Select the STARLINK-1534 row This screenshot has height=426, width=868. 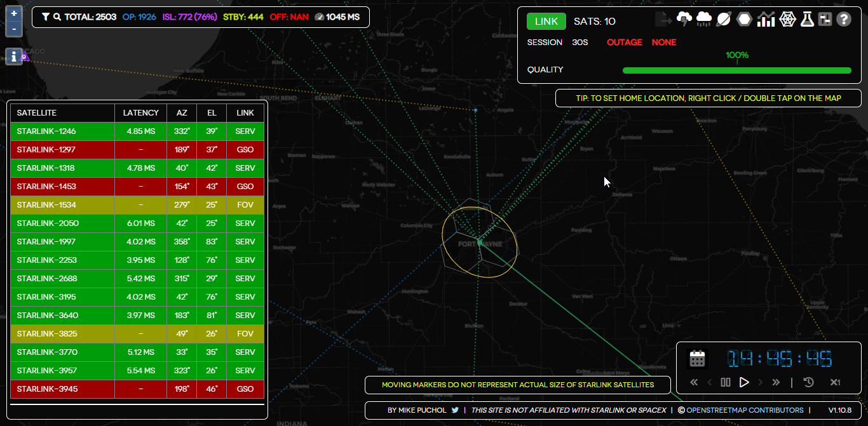137,205
